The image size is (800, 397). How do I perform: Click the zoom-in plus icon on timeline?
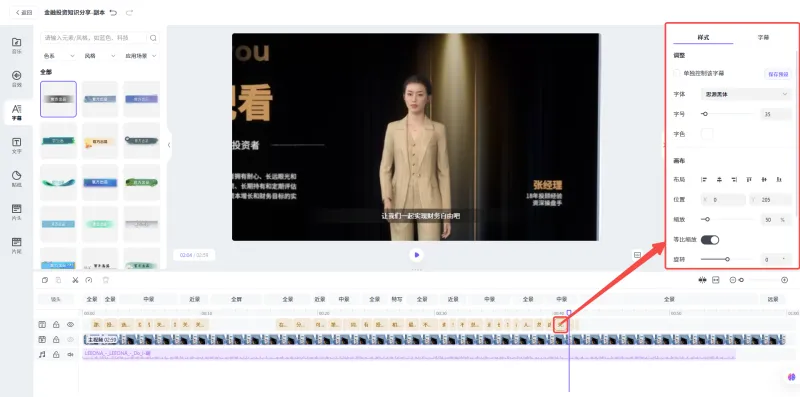(x=785, y=280)
